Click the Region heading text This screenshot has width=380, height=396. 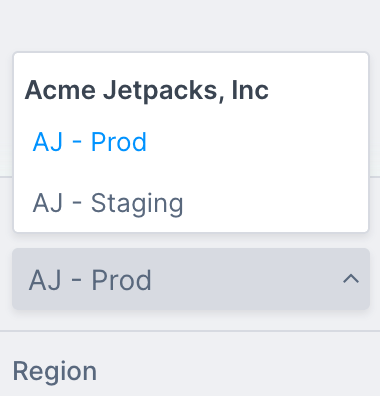pos(55,371)
